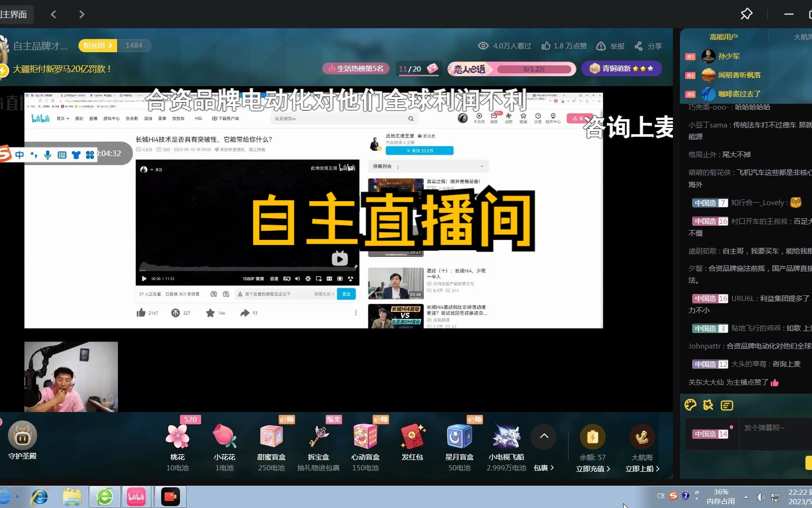Open Internet Explorer from the taskbar
812x508 pixels.
[x=39, y=497]
